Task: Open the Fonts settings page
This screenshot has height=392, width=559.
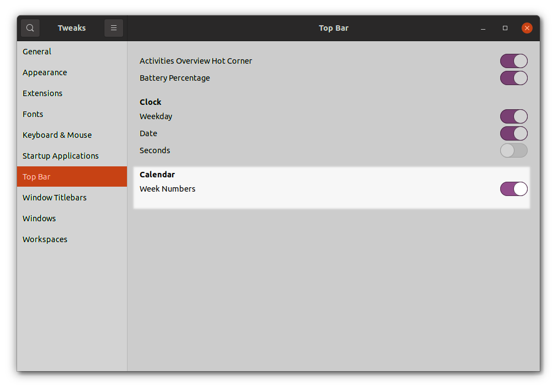Action: pyautogui.click(x=33, y=114)
